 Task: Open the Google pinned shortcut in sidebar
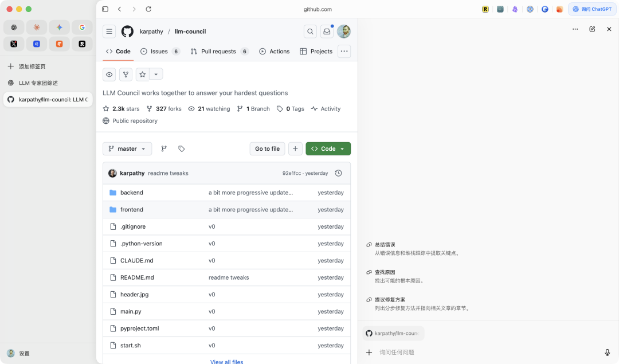click(82, 28)
